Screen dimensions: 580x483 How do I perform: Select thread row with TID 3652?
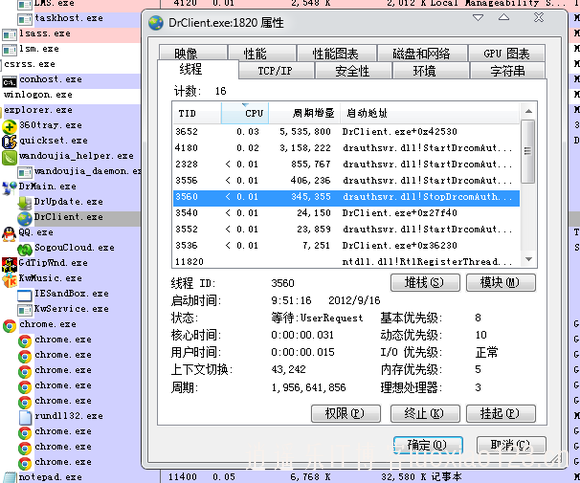click(346, 132)
